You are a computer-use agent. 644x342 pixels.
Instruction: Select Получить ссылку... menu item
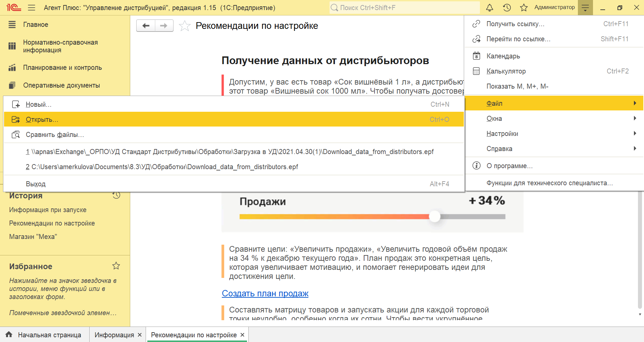pyautogui.click(x=554, y=24)
